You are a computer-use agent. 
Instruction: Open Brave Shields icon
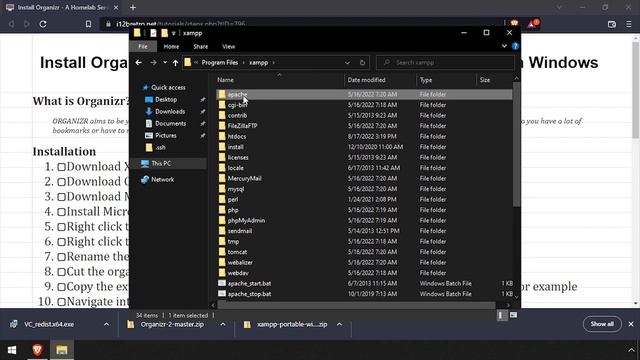pyautogui.click(x=514, y=24)
